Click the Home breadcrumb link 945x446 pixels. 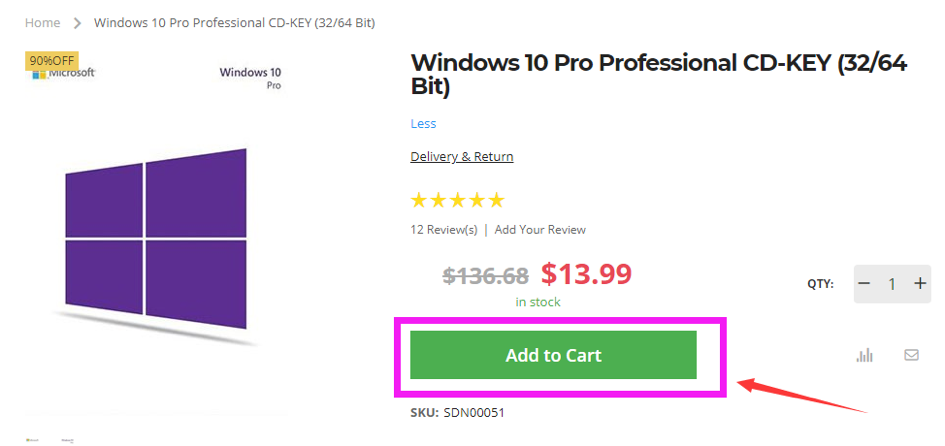[x=42, y=22]
